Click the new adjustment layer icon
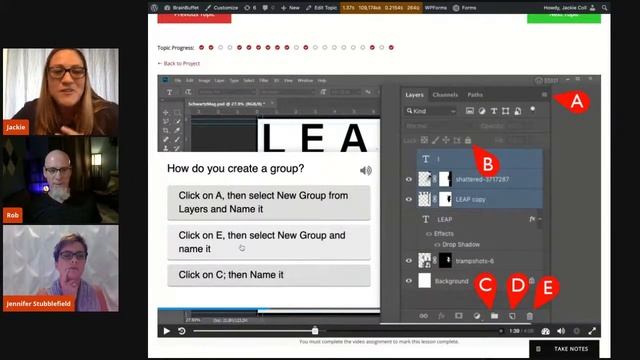 click(477, 316)
